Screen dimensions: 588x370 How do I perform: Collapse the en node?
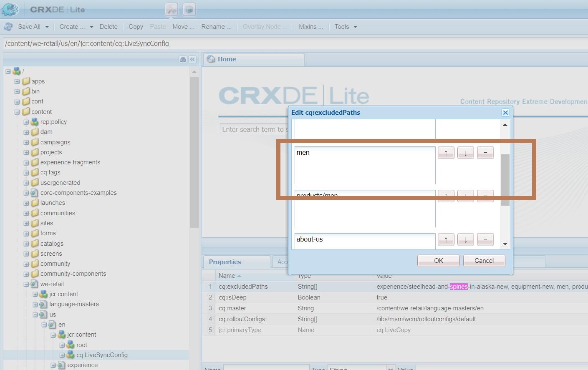click(x=44, y=325)
